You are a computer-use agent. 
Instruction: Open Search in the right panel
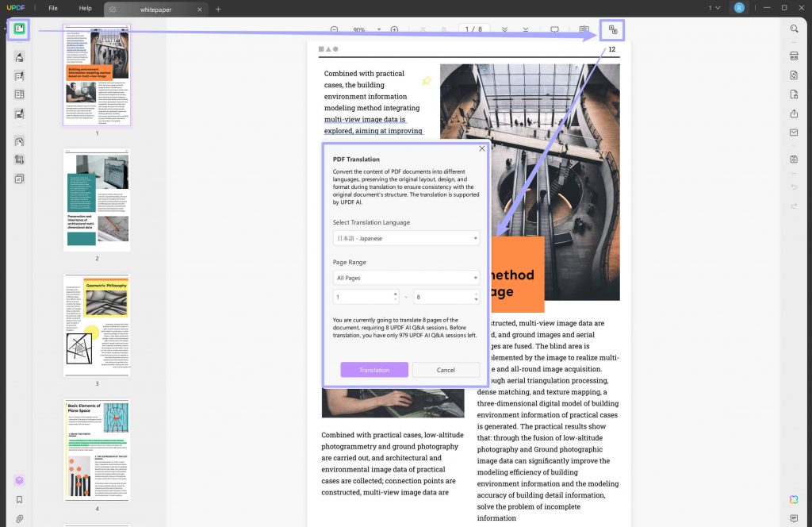click(x=794, y=29)
